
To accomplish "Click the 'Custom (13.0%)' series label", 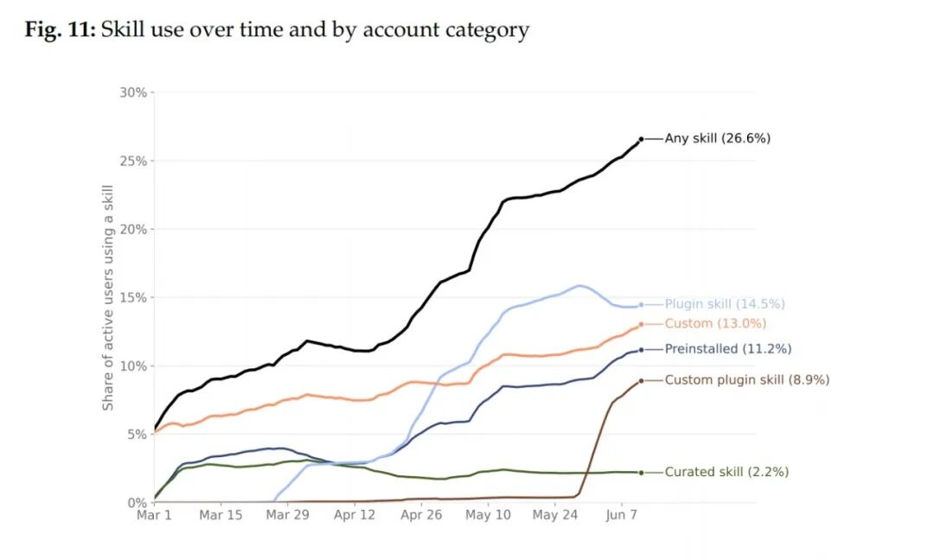I will (x=715, y=323).
